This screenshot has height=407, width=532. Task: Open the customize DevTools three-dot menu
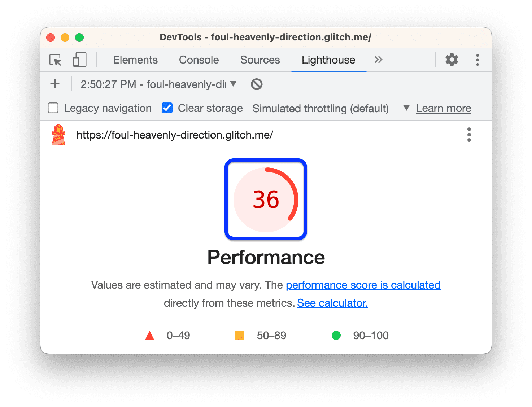point(477,60)
